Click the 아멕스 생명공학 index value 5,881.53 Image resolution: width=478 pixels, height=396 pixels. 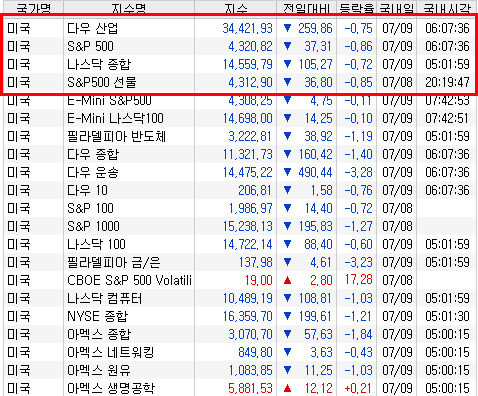coord(250,388)
